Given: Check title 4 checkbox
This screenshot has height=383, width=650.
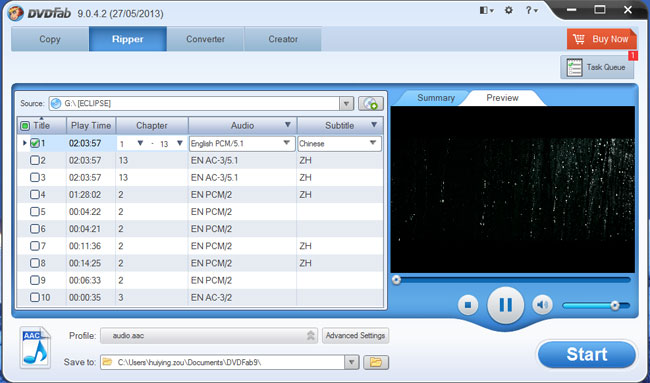Looking at the screenshot, I should click(35, 194).
